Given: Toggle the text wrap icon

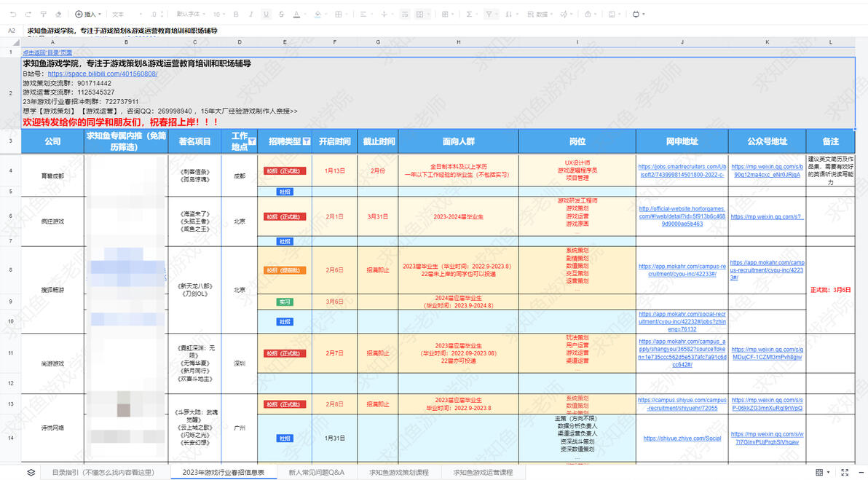Looking at the screenshot, I should [x=405, y=15].
